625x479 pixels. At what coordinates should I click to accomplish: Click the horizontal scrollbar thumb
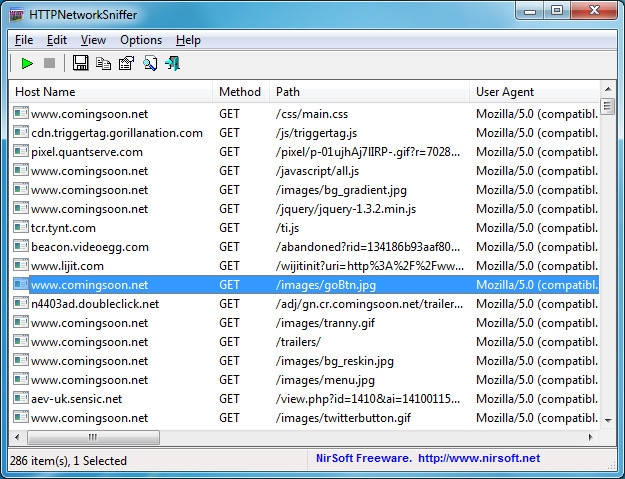click(93, 437)
